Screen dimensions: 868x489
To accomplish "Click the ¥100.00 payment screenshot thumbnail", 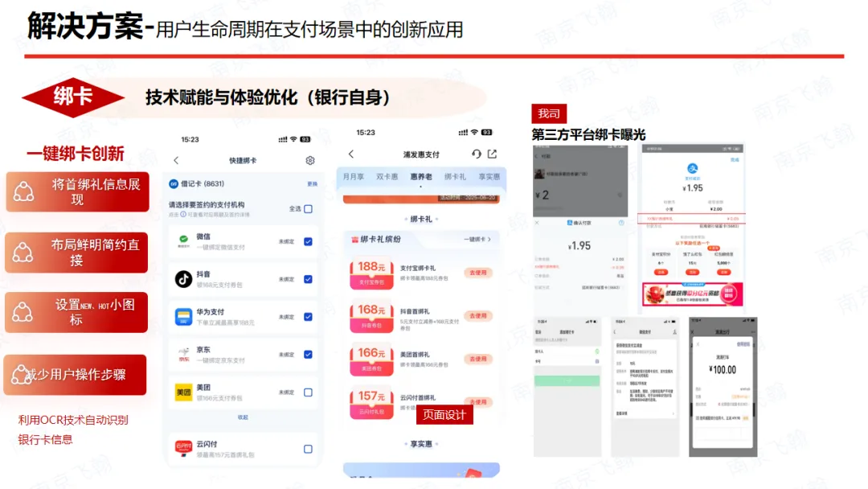I will click(x=723, y=387).
